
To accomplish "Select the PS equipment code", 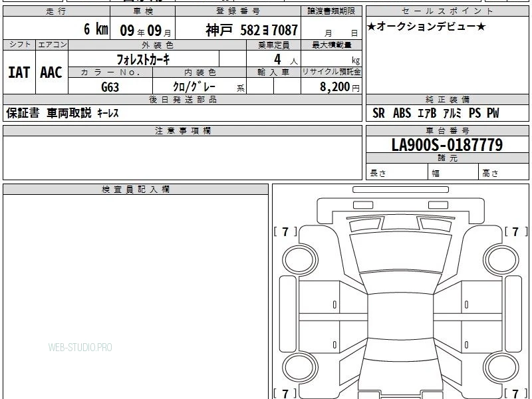I will click(475, 113).
